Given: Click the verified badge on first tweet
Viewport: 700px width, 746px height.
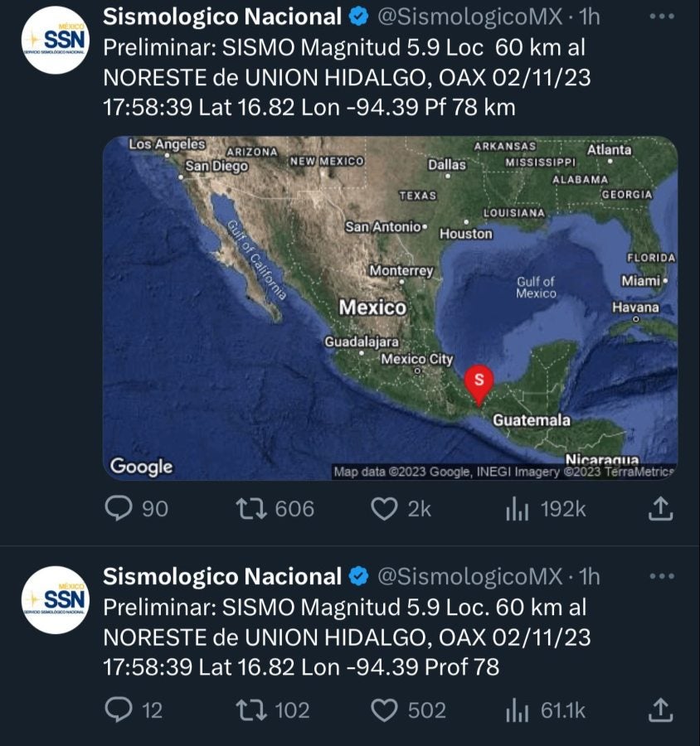Looking at the screenshot, I should (x=358, y=17).
